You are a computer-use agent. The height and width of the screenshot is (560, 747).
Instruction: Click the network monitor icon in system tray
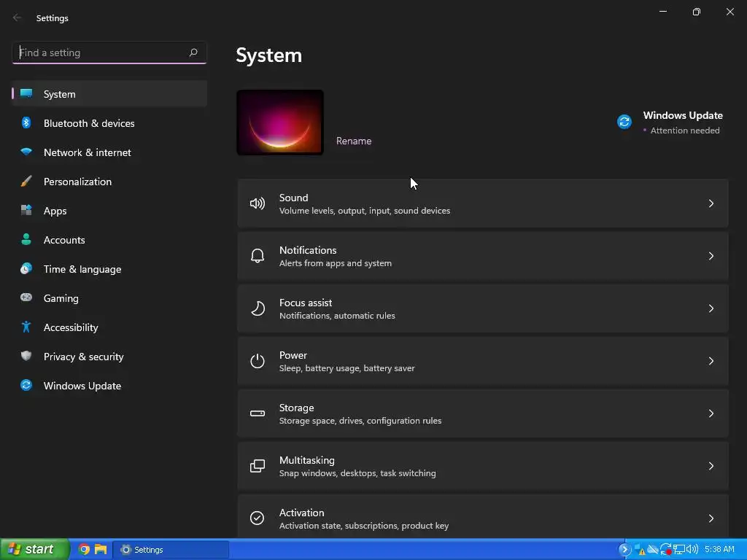pyautogui.click(x=679, y=550)
